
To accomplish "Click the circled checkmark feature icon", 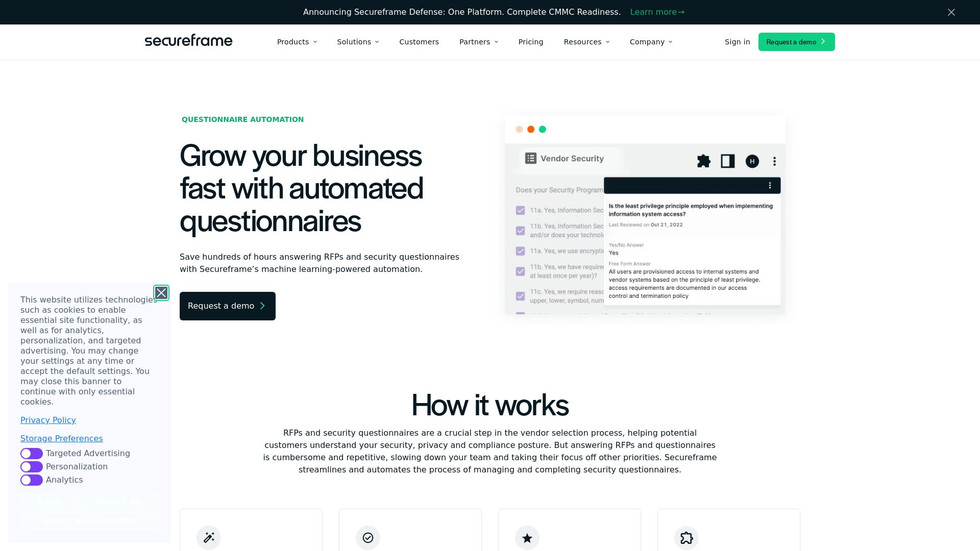I will pyautogui.click(x=368, y=538).
